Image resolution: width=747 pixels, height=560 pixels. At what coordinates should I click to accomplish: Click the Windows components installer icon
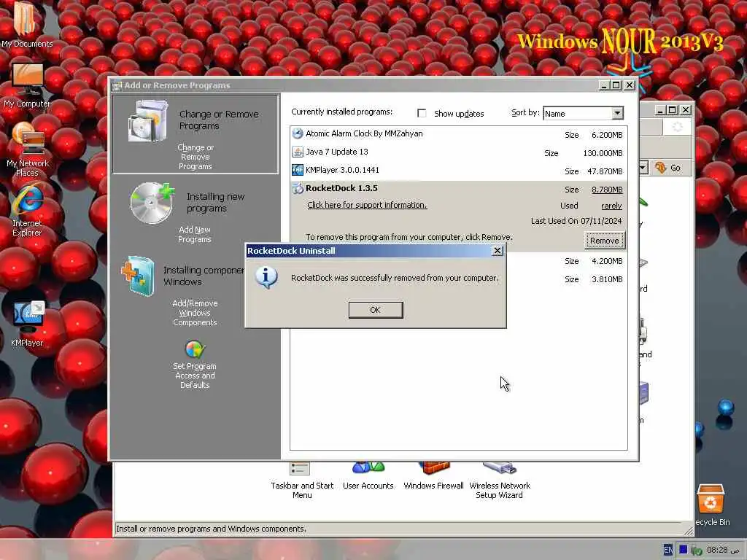tap(138, 276)
